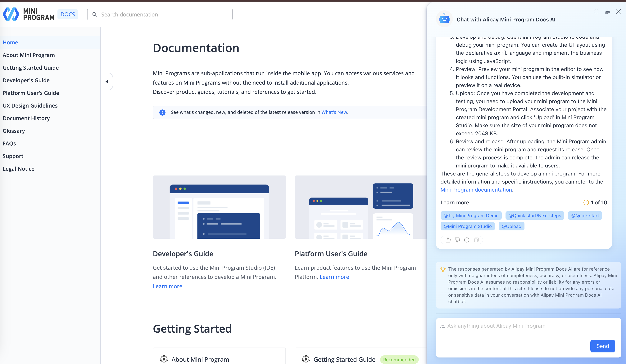Copy the AI response to clipboard
Image resolution: width=626 pixels, height=364 pixels.
(x=476, y=240)
